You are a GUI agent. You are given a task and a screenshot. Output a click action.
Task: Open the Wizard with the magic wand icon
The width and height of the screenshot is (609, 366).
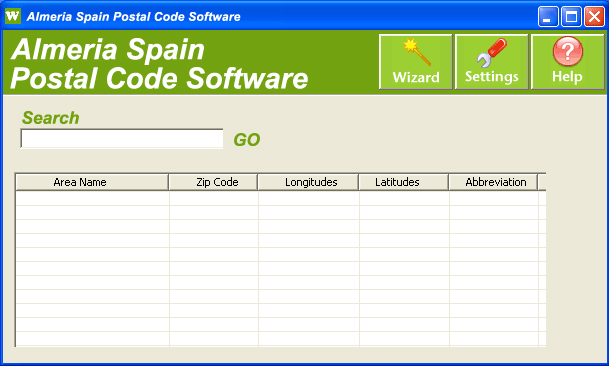(416, 62)
